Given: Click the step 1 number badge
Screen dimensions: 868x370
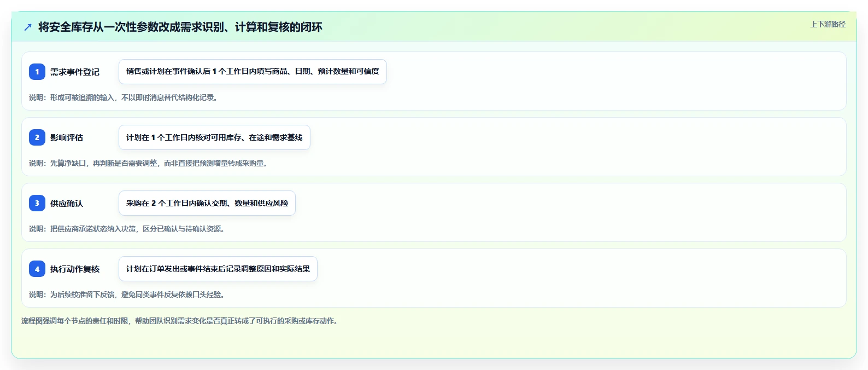Looking at the screenshot, I should click(x=37, y=72).
